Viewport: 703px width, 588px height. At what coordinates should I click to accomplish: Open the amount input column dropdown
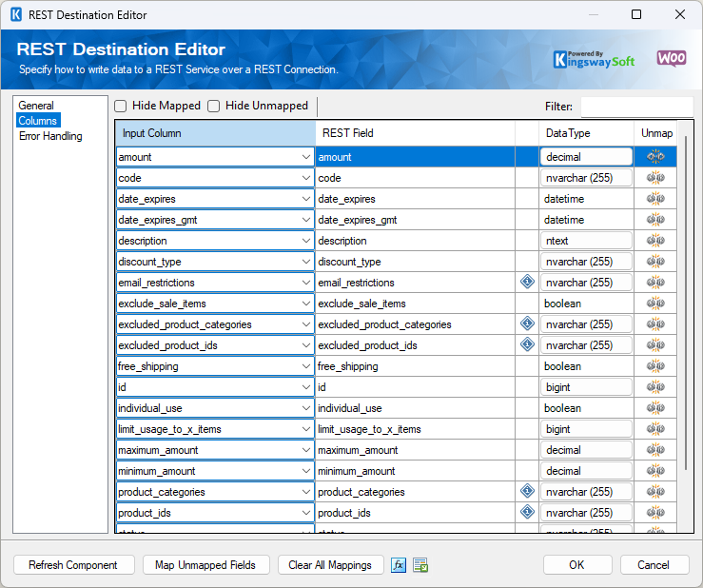(x=306, y=157)
